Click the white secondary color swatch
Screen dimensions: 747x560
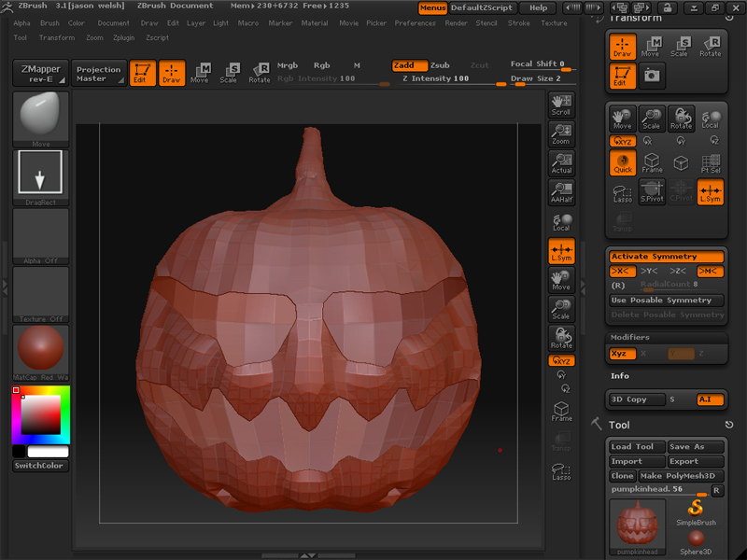[48, 451]
